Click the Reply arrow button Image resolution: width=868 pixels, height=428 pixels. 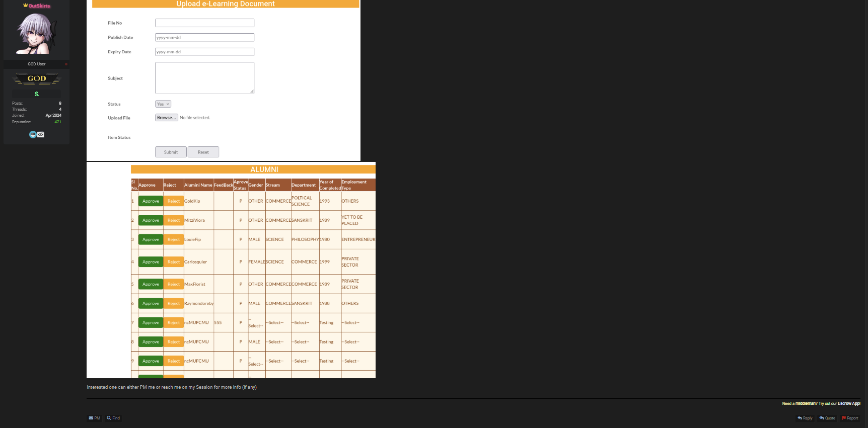805,418
